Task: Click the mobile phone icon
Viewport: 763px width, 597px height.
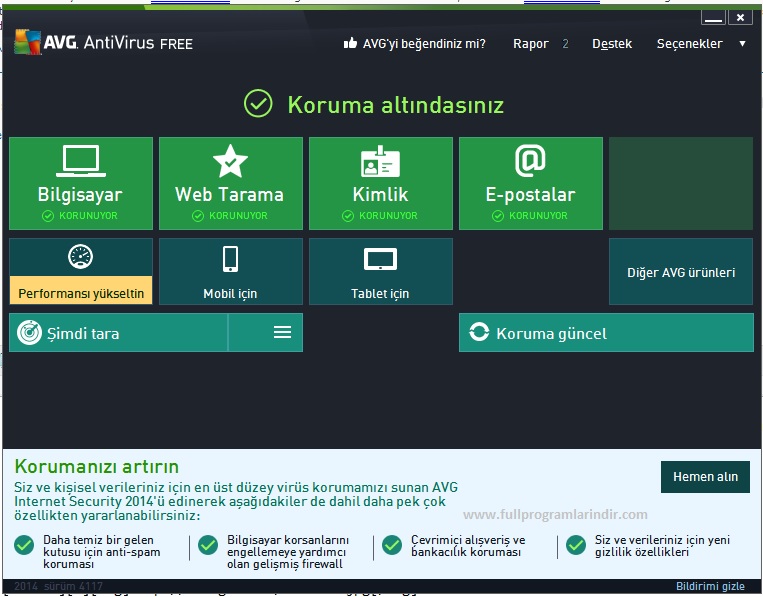Action: point(231,259)
